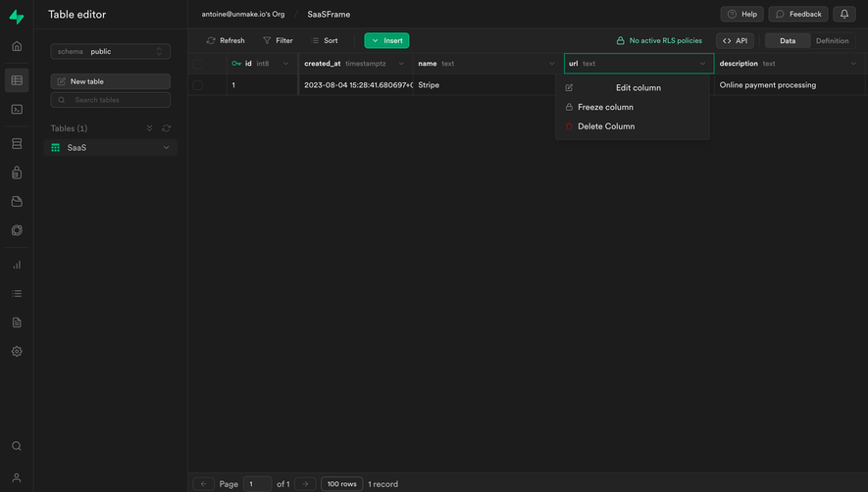Click the New table button
This screenshot has width=868, height=492.
110,81
